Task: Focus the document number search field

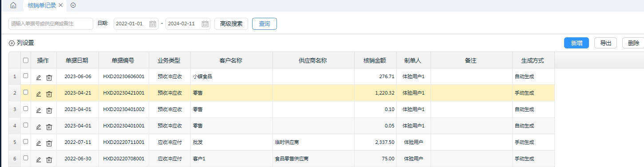Action: 51,24
